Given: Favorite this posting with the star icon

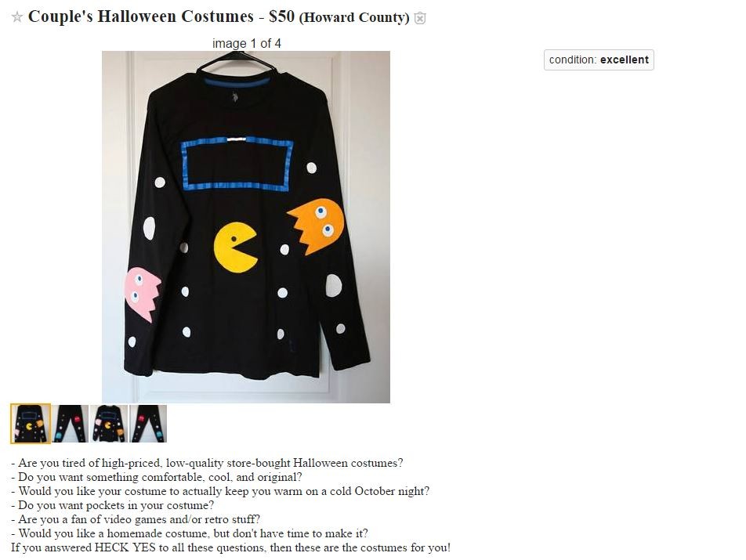Looking at the screenshot, I should 17,17.
